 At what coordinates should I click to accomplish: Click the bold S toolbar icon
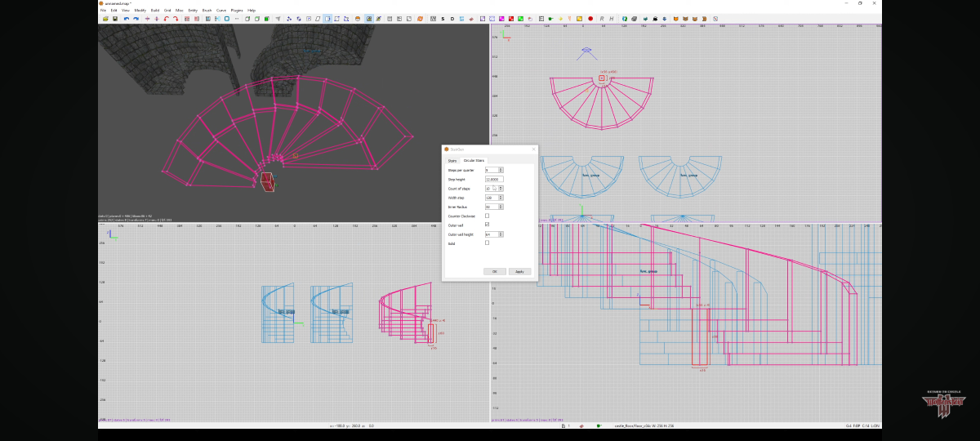point(443,18)
